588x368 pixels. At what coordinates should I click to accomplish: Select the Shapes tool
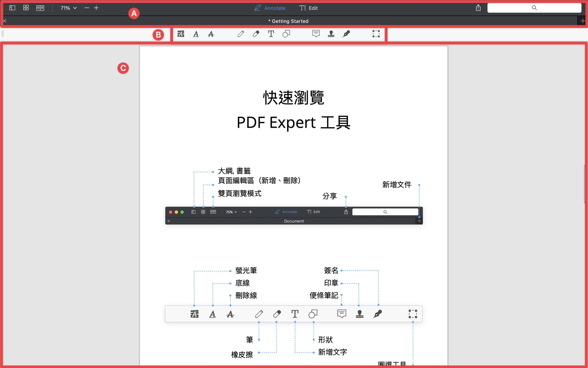point(286,34)
